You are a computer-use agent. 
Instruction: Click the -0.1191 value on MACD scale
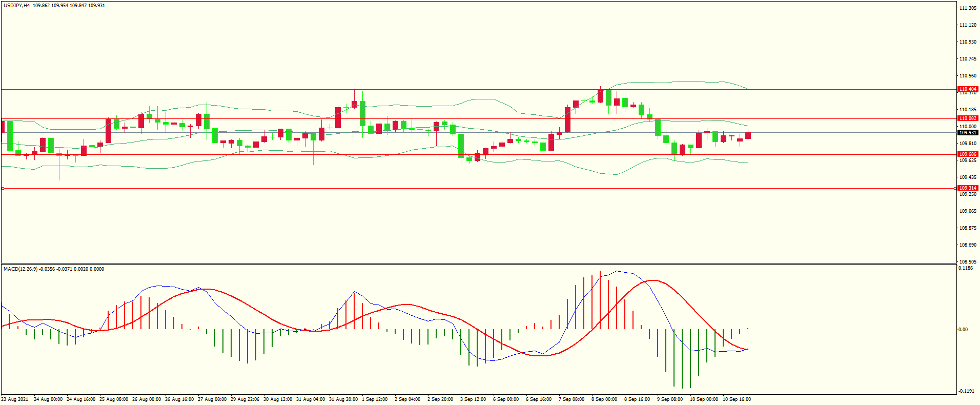(967, 391)
